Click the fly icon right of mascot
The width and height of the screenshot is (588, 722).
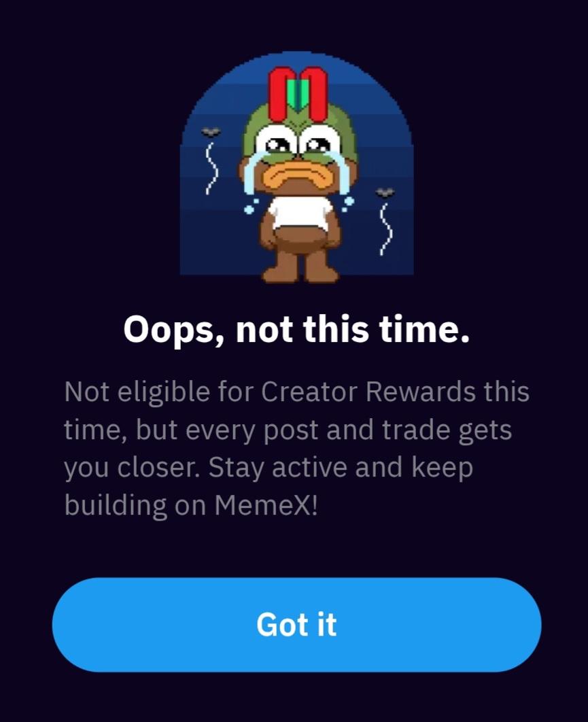coord(385,192)
